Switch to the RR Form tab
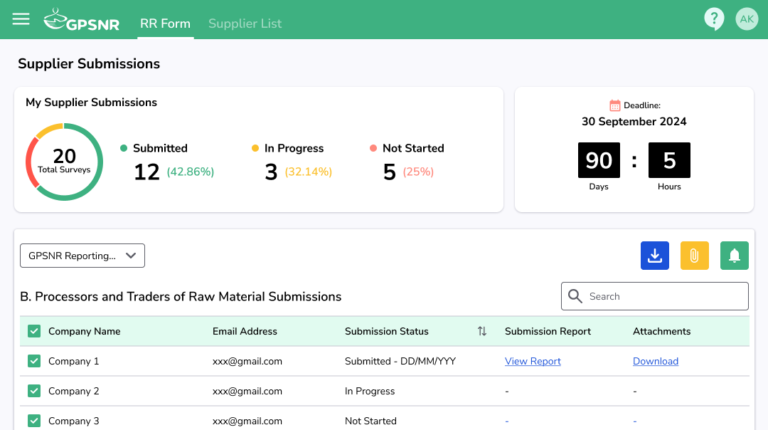Viewport: 768px width, 430px height. click(x=165, y=23)
